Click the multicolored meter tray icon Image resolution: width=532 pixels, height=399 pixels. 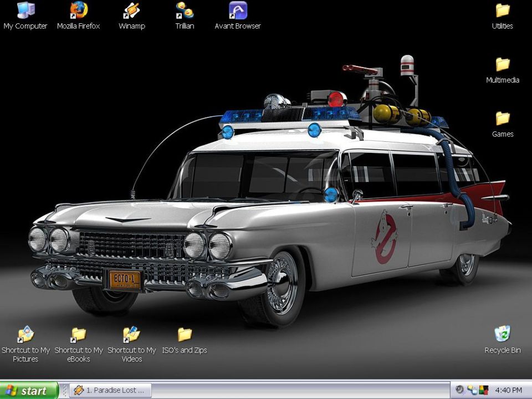tap(483, 390)
